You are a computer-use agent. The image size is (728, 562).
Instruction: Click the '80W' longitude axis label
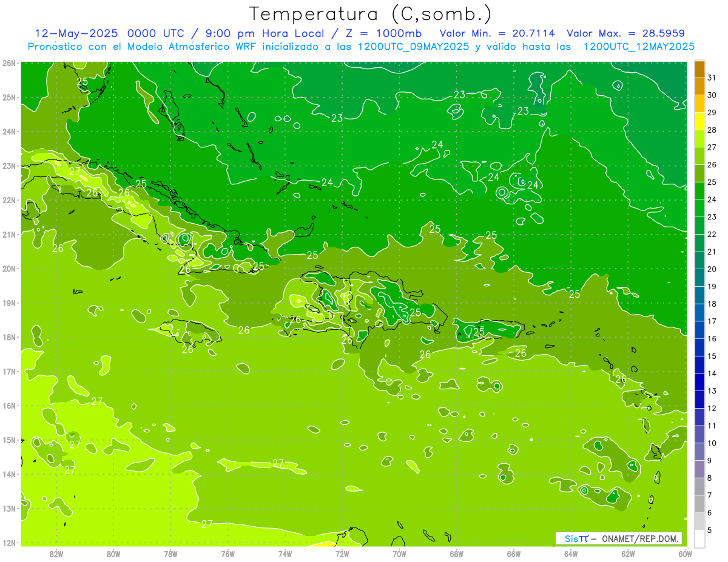113,554
